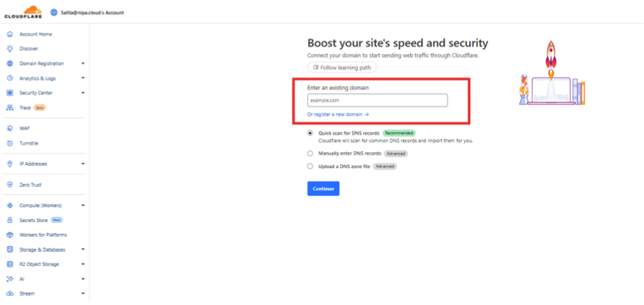
Task: Click the Secrets Store lock icon
Action: click(10, 220)
